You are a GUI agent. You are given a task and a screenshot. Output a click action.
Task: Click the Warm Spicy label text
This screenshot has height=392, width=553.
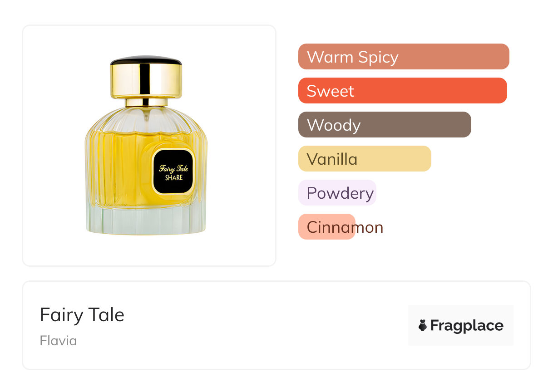click(x=352, y=57)
